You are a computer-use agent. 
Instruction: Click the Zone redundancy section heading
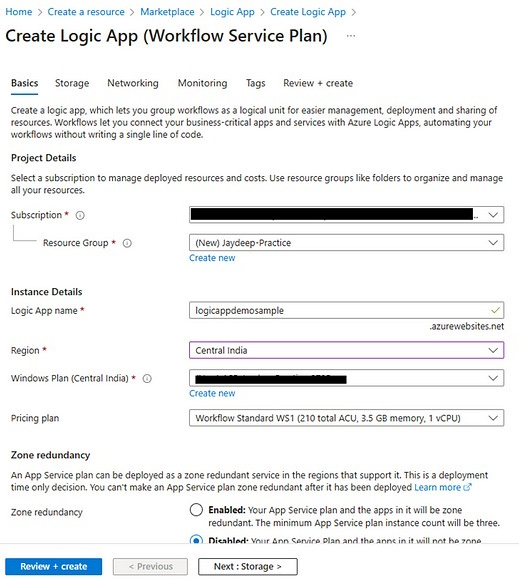(x=51, y=455)
